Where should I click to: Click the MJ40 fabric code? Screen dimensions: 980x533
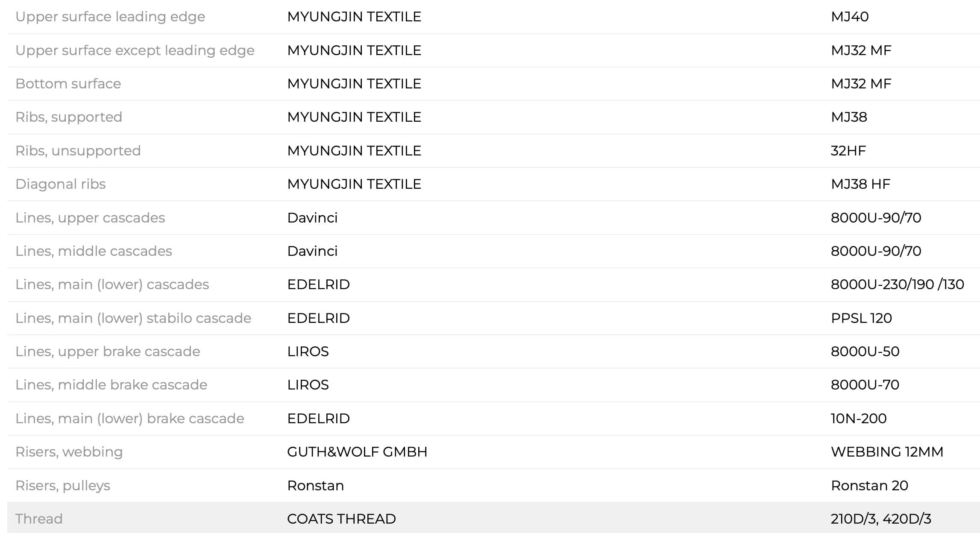point(850,17)
